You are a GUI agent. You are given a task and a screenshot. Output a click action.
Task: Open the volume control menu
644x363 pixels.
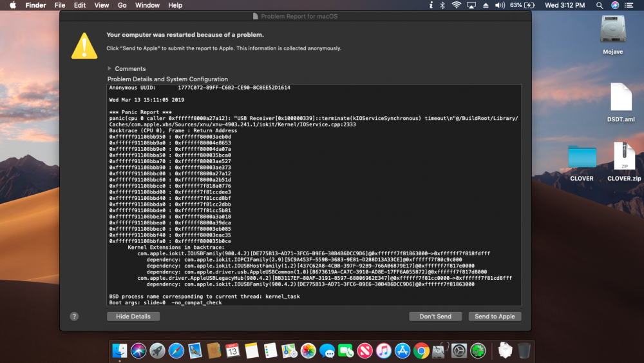pyautogui.click(x=500, y=5)
